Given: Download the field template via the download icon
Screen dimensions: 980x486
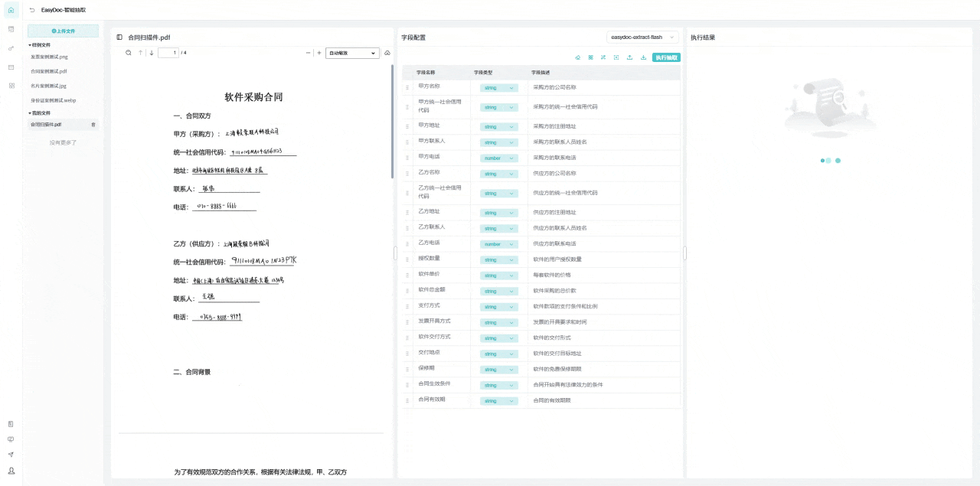Looking at the screenshot, I should [x=643, y=57].
